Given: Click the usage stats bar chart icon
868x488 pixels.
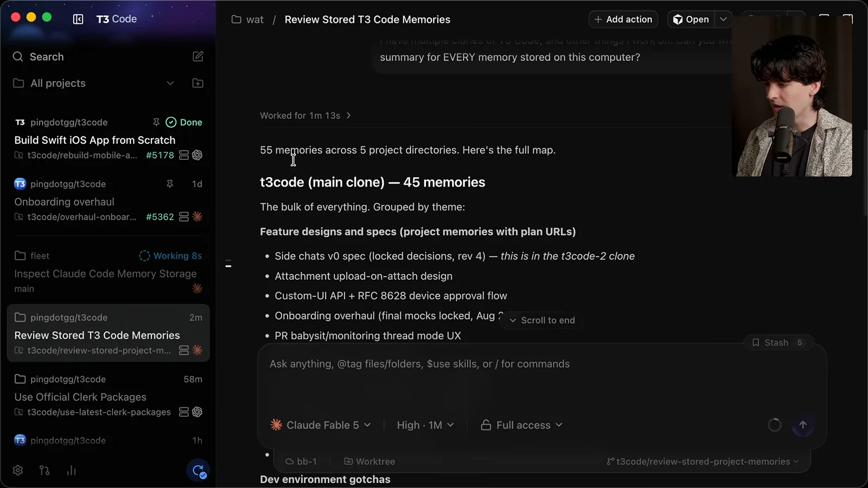Looking at the screenshot, I should (x=71, y=470).
